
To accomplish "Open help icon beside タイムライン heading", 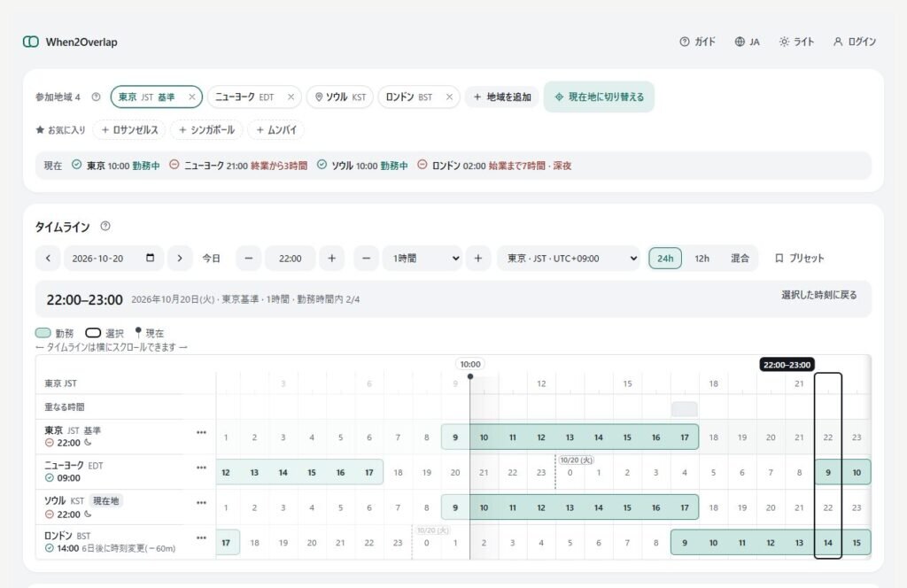I will tap(105, 226).
